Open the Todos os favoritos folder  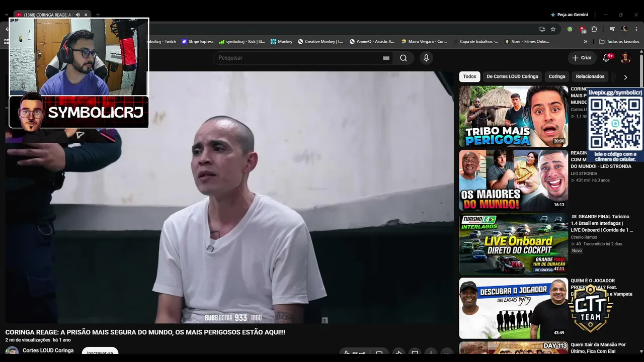click(619, 42)
